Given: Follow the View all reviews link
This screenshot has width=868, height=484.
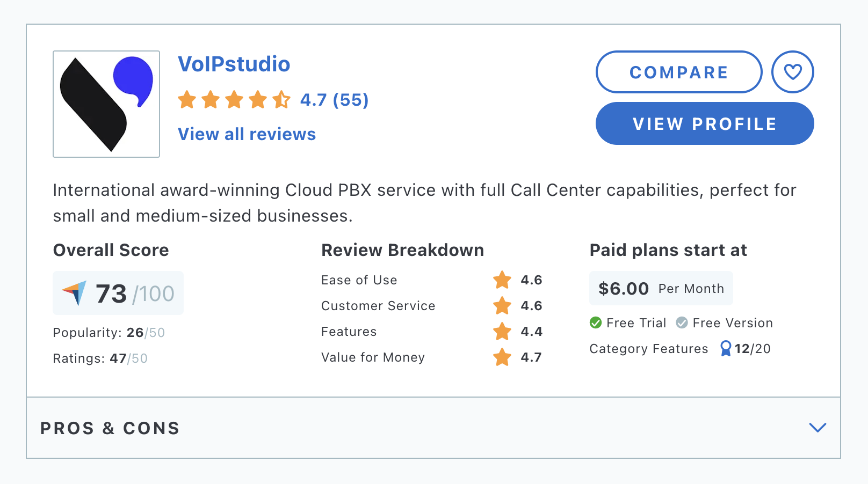Looking at the screenshot, I should [247, 134].
